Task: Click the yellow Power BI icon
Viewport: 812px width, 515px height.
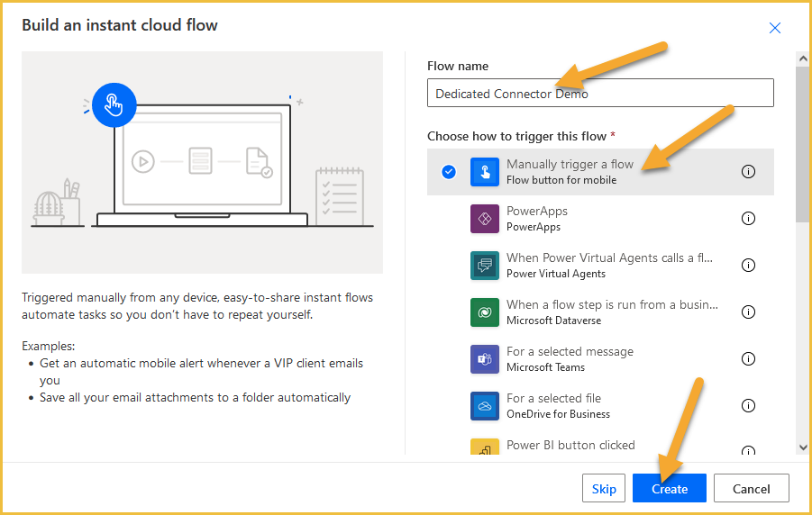Action: pyautogui.click(x=485, y=447)
